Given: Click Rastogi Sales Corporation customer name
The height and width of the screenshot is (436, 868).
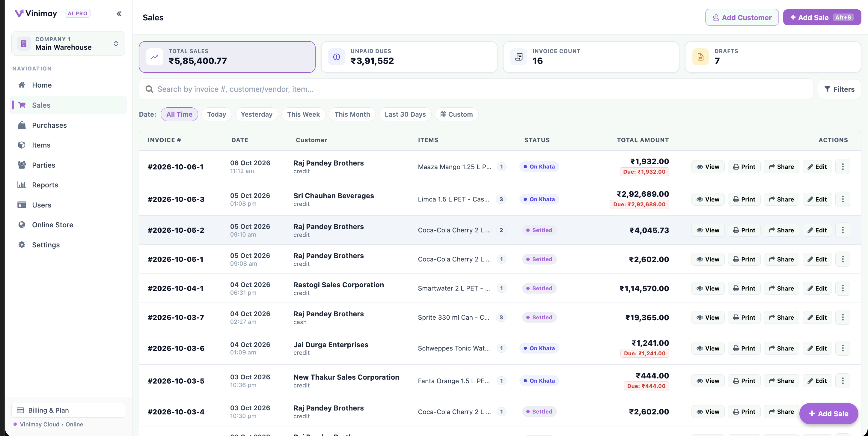Looking at the screenshot, I should [x=339, y=285].
